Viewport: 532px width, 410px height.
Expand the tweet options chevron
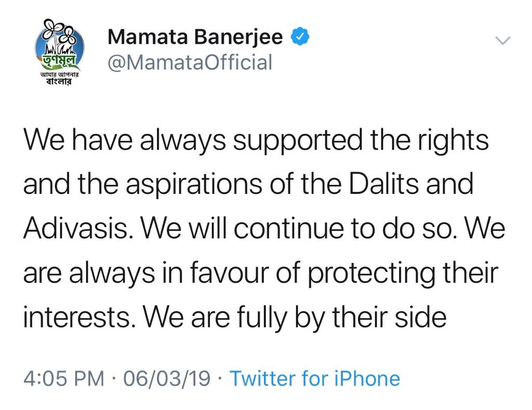(503, 41)
